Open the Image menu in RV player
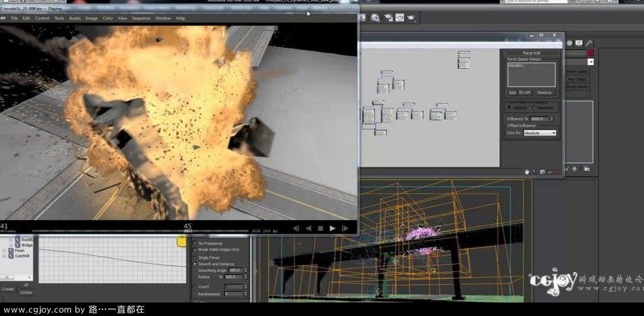This screenshot has width=644, height=316. click(x=91, y=18)
